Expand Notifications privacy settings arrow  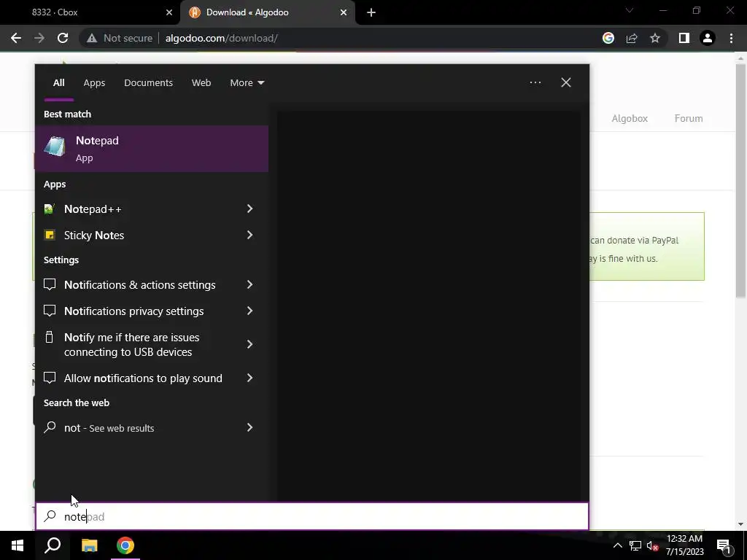249,311
